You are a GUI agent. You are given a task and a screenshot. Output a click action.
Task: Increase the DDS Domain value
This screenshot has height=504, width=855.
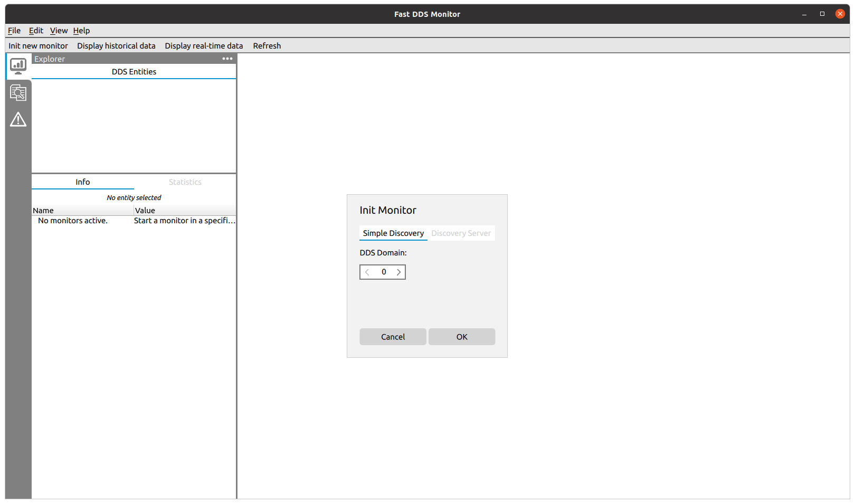pos(398,272)
